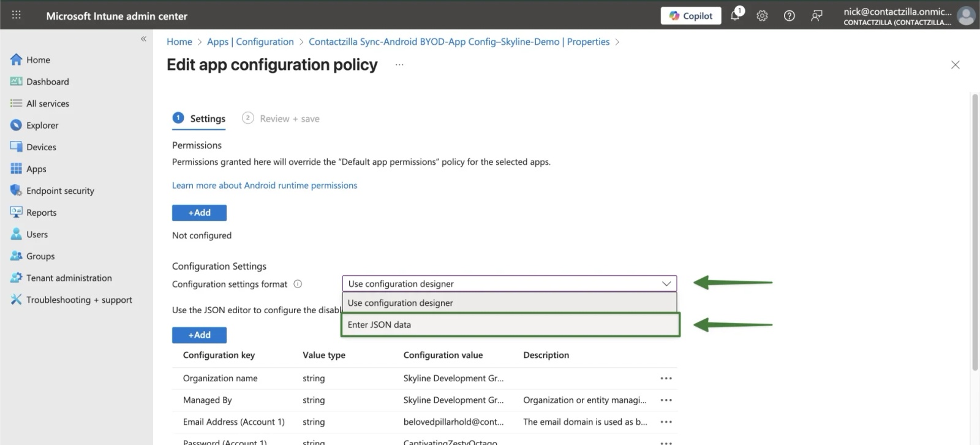Viewport: 980px width, 445px height.
Task: Click +Add button above configuration table
Action: coord(199,335)
